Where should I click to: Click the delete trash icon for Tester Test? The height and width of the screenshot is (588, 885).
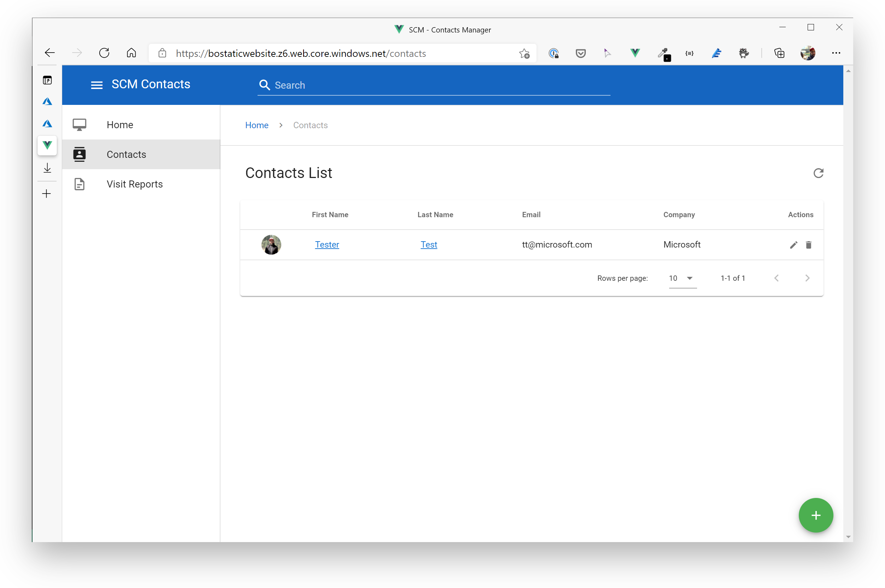[809, 244]
